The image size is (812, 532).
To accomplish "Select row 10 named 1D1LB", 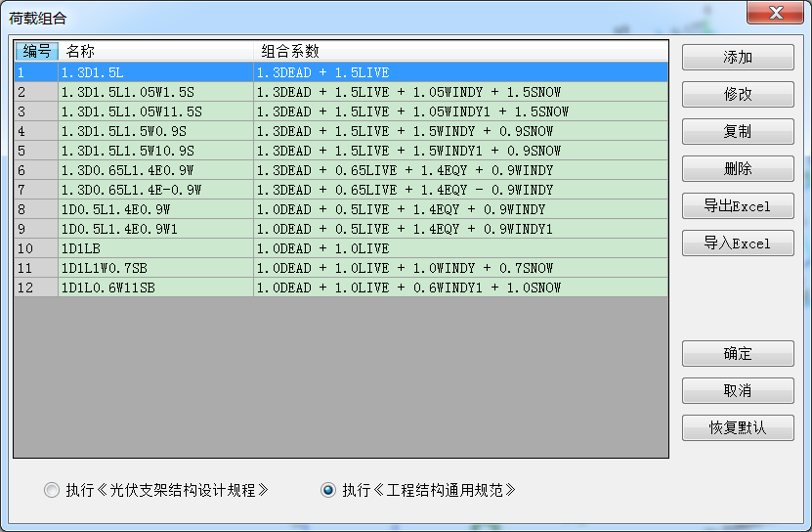I will (x=156, y=248).
